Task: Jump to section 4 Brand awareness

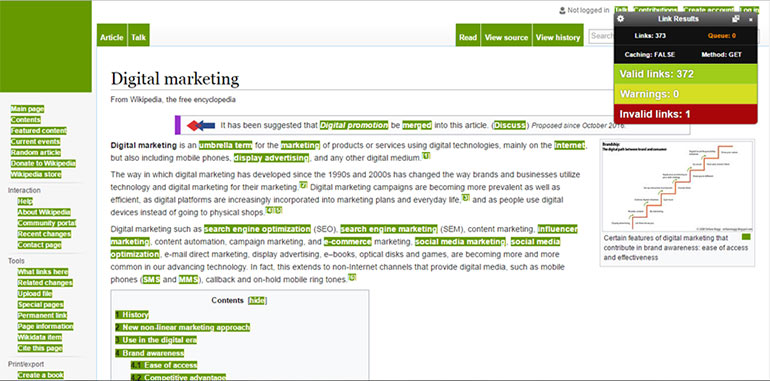Action: click(150, 353)
